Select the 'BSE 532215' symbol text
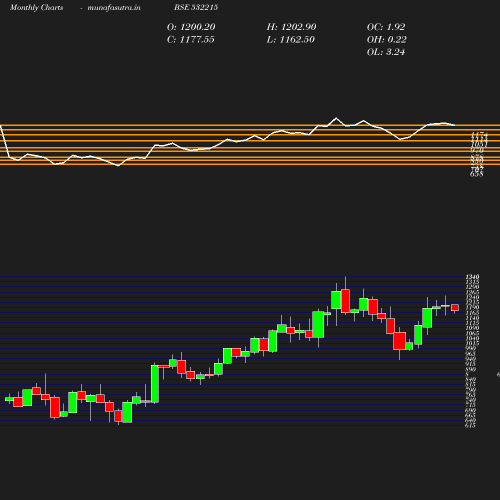The width and height of the screenshot is (500, 500). click(196, 7)
